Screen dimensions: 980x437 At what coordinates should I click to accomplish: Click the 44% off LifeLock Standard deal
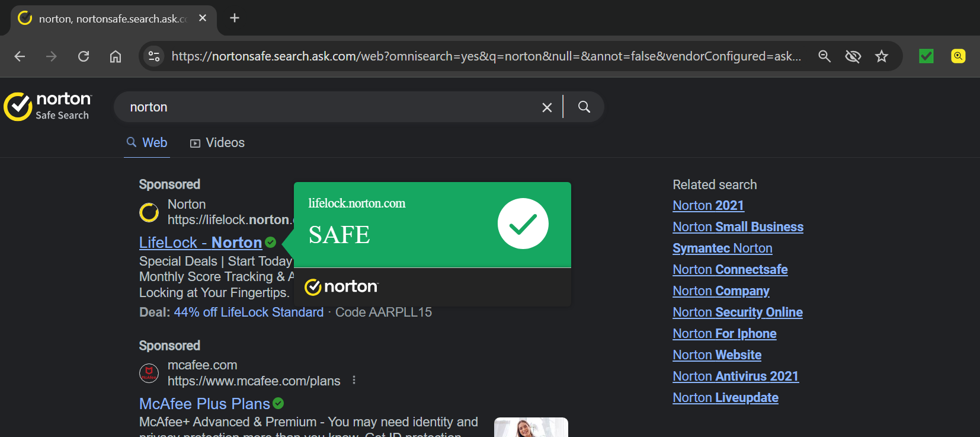pos(248,312)
